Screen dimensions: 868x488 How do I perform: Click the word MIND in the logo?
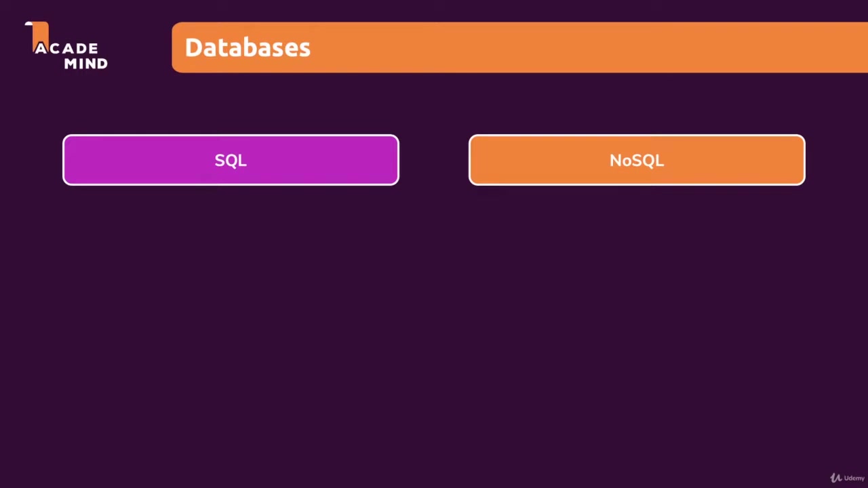[x=85, y=64]
